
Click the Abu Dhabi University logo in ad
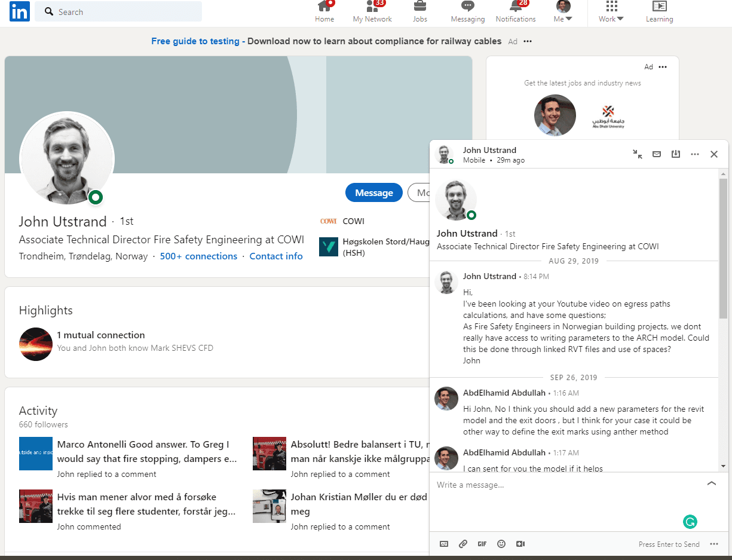[608, 117]
